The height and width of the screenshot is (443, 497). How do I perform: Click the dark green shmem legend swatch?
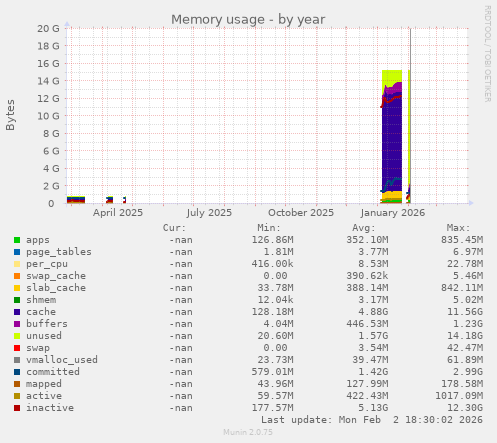click(x=17, y=300)
